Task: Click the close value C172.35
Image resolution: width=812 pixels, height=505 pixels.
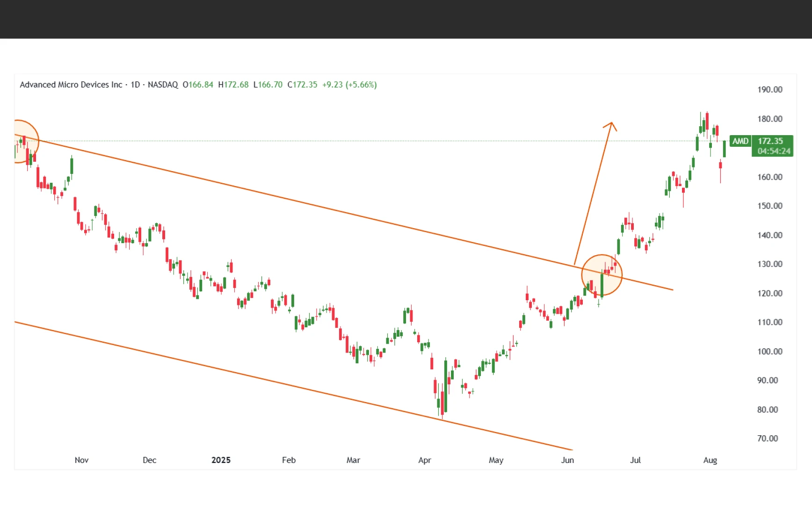Action: coord(302,85)
